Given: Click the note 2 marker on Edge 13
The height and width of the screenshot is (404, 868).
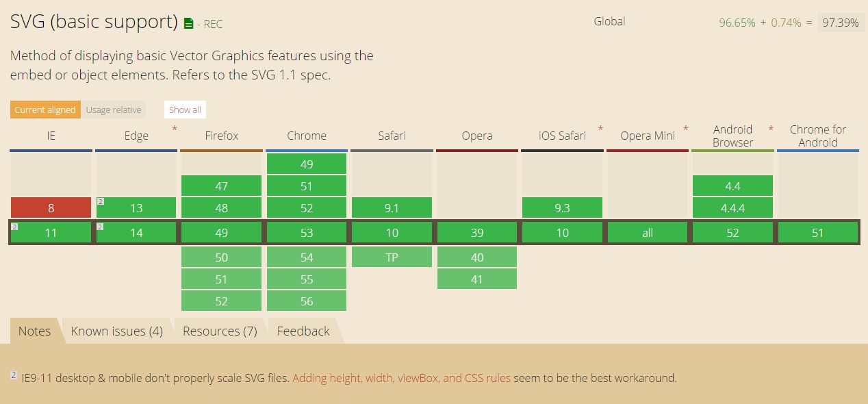Looking at the screenshot, I should [100, 202].
